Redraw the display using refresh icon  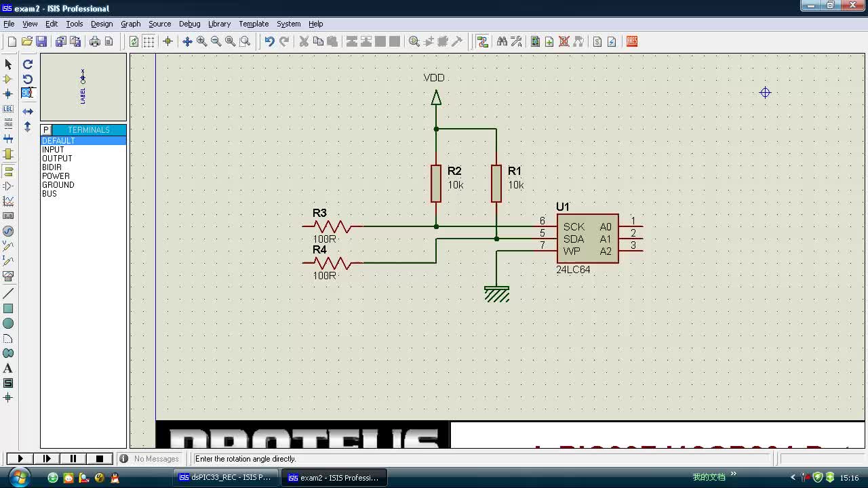coord(134,41)
